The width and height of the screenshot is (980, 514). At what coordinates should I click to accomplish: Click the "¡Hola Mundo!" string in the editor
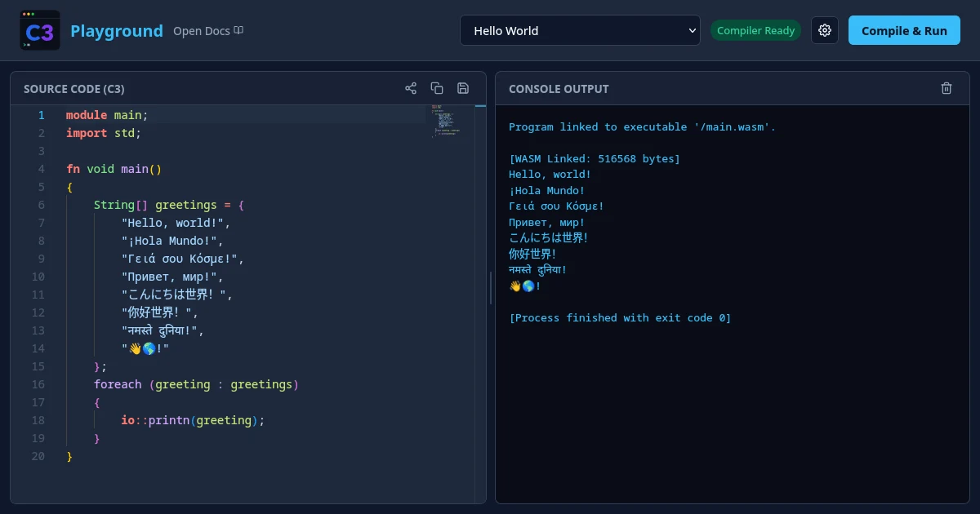tap(169, 241)
